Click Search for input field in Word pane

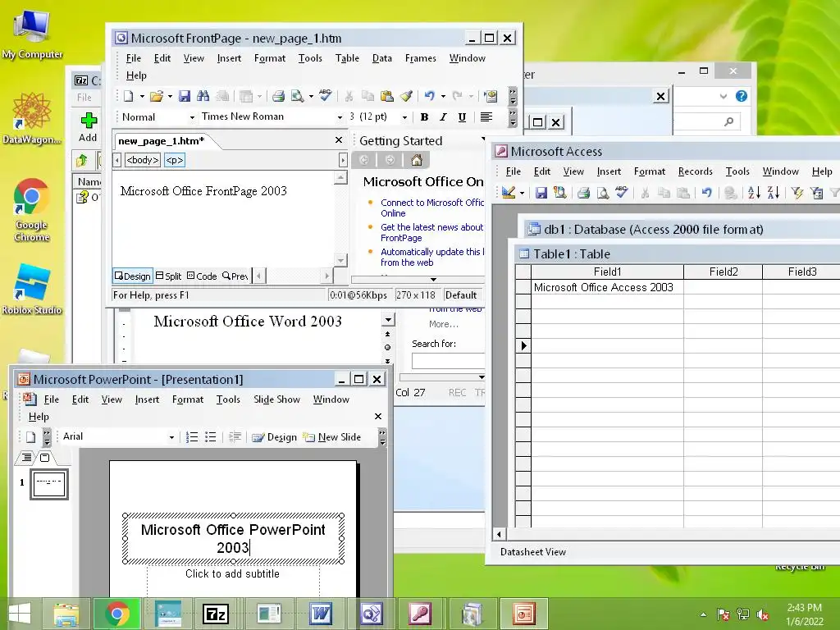click(x=449, y=361)
